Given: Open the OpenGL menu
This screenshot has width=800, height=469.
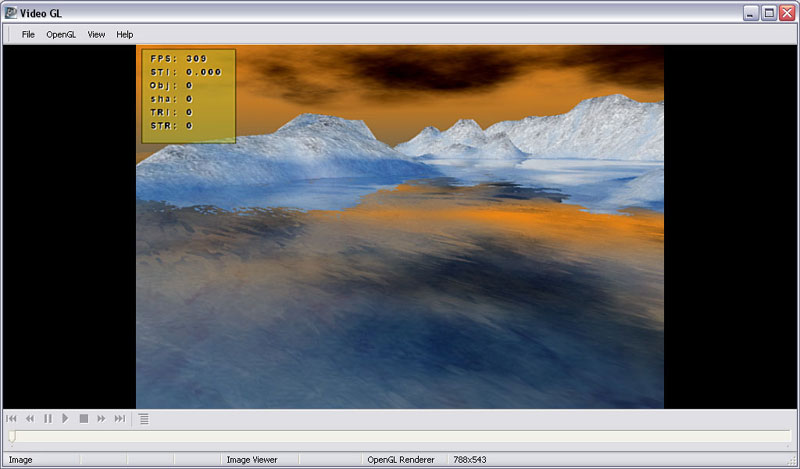Looking at the screenshot, I should [x=61, y=34].
